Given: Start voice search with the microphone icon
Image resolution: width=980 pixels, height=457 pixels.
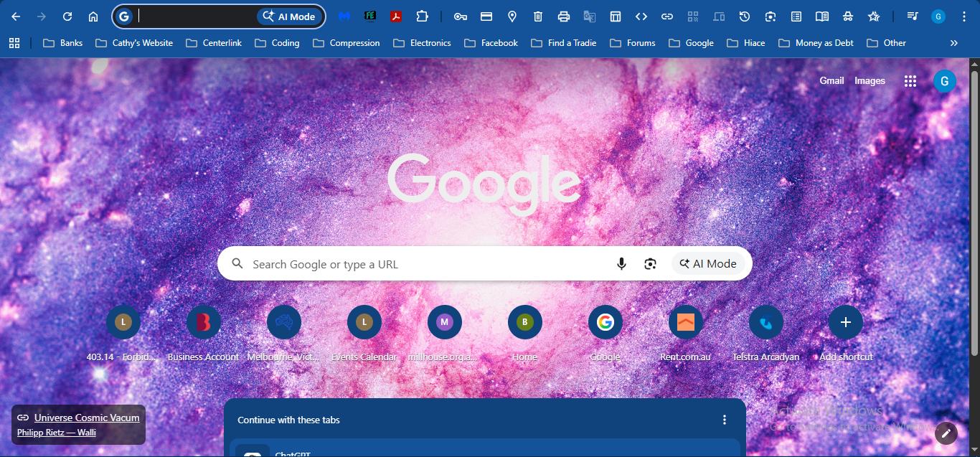Looking at the screenshot, I should click(622, 264).
